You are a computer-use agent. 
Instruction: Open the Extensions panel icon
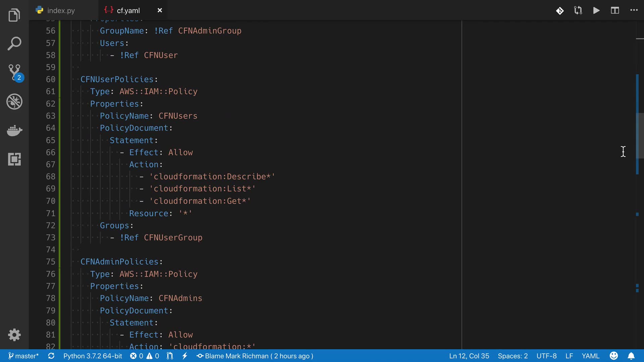[14, 159]
